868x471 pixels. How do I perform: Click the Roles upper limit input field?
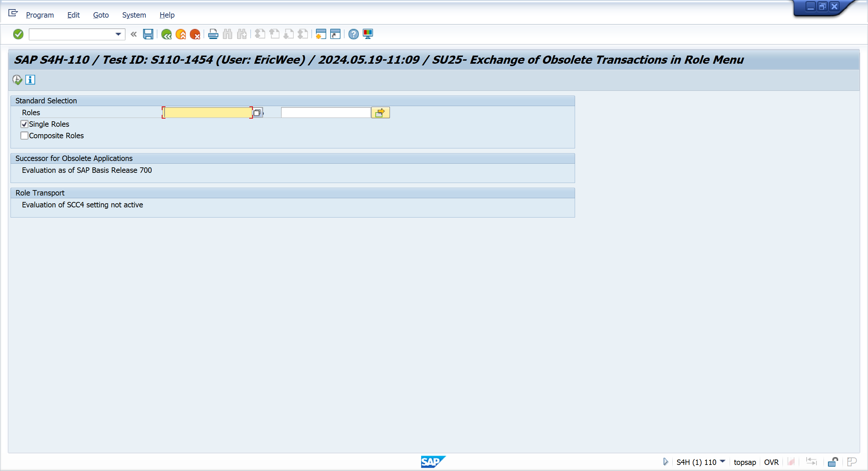pyautogui.click(x=325, y=112)
